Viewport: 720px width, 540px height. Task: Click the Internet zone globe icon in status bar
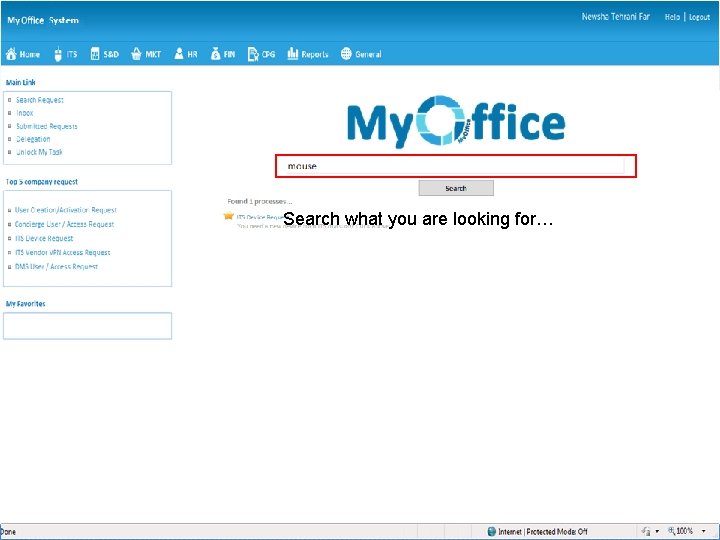coord(491,531)
